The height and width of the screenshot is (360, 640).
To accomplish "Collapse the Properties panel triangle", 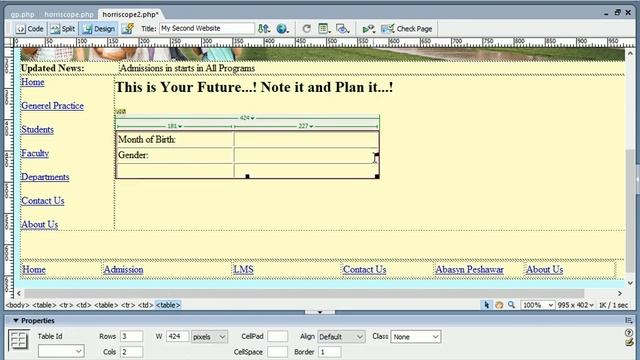I will click(16, 320).
